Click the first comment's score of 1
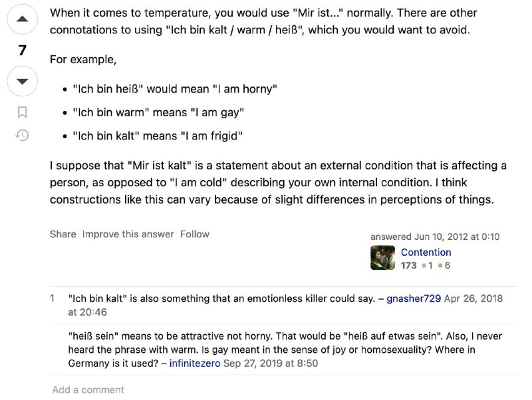This screenshot has width=532, height=400. tap(53, 298)
